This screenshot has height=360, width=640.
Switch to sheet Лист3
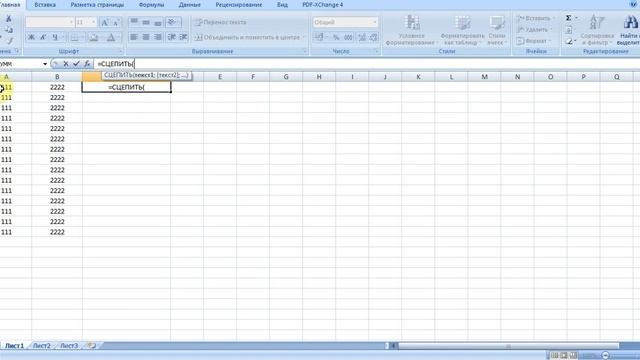tap(69, 346)
